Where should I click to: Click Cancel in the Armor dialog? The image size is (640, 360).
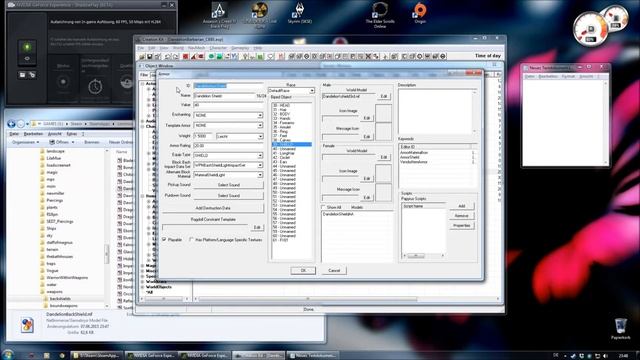click(x=334, y=271)
